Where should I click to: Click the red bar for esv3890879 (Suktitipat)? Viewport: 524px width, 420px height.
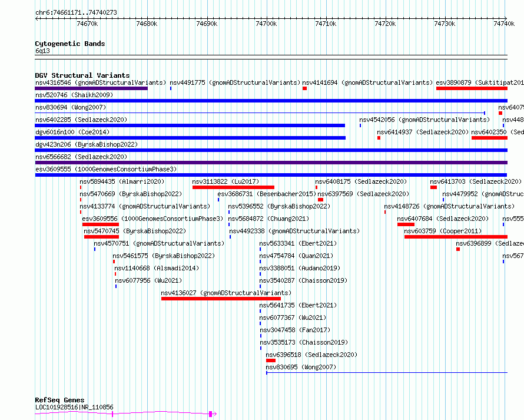[472, 88]
